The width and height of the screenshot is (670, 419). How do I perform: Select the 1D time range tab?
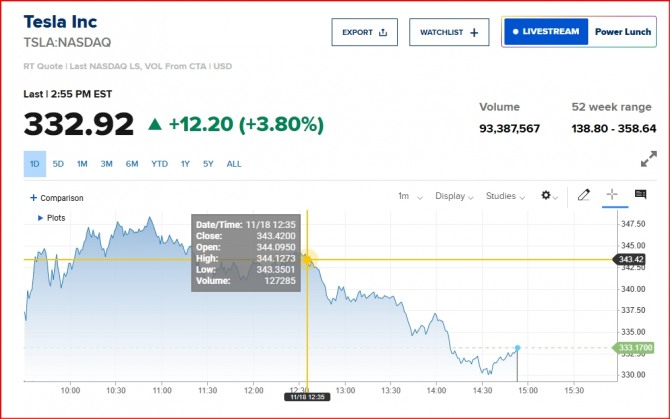click(x=35, y=164)
